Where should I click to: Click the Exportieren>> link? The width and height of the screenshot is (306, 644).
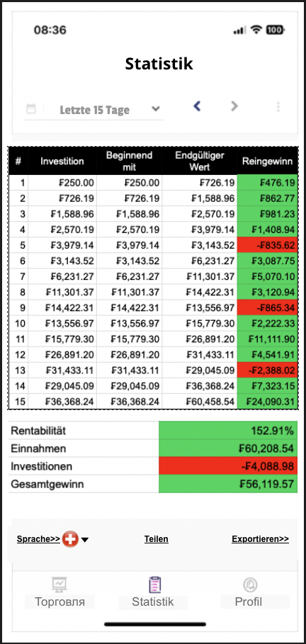tap(261, 539)
